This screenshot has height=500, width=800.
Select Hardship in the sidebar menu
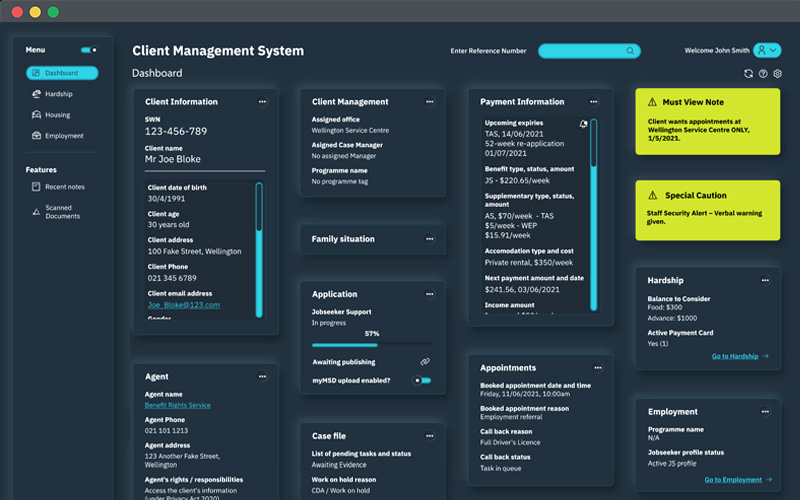point(59,94)
